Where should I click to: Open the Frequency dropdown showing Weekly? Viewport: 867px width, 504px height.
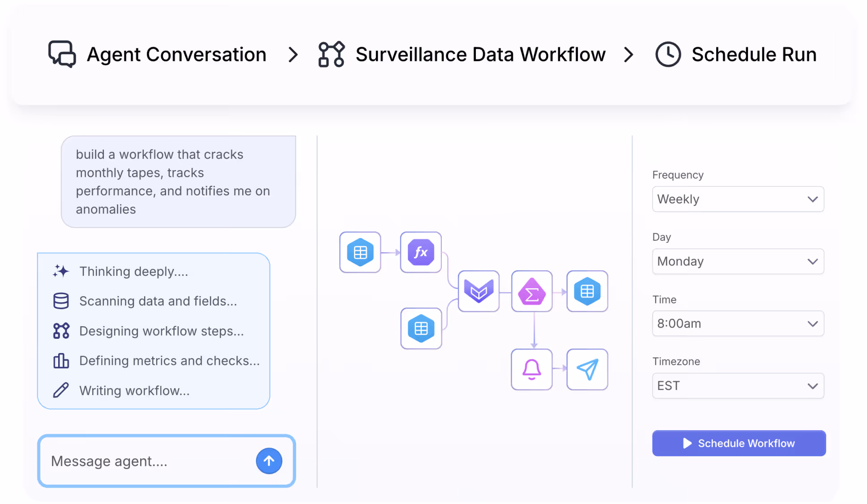(x=738, y=199)
